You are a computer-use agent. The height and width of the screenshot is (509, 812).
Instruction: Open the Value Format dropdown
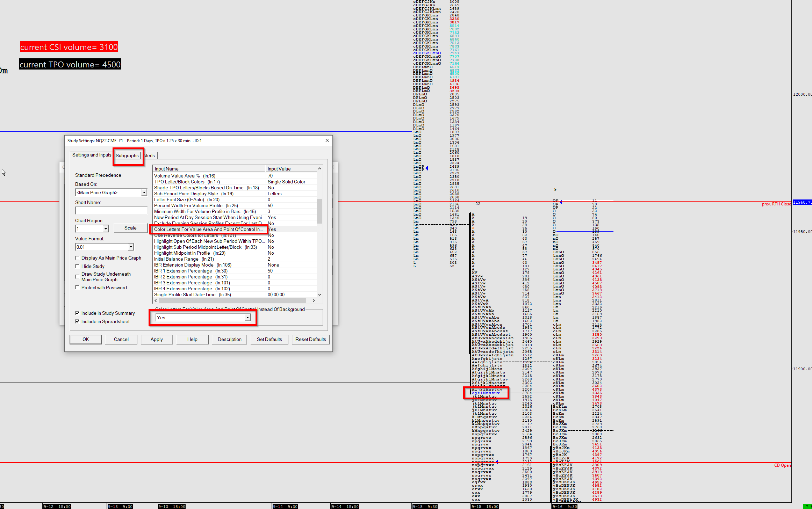coord(130,247)
